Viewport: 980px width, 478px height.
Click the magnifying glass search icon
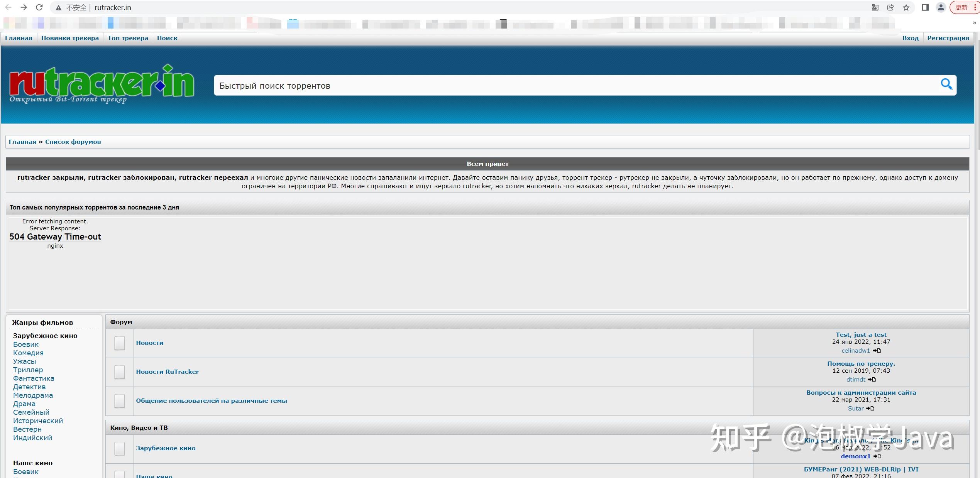[x=946, y=84]
